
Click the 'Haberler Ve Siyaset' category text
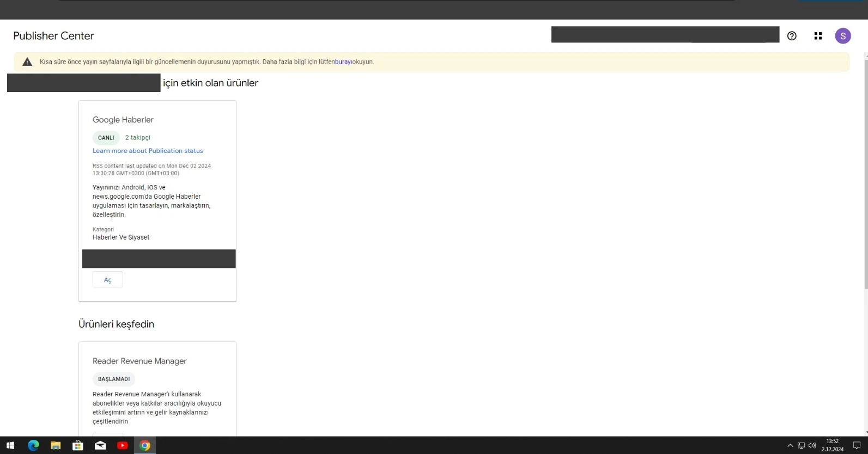coord(121,237)
